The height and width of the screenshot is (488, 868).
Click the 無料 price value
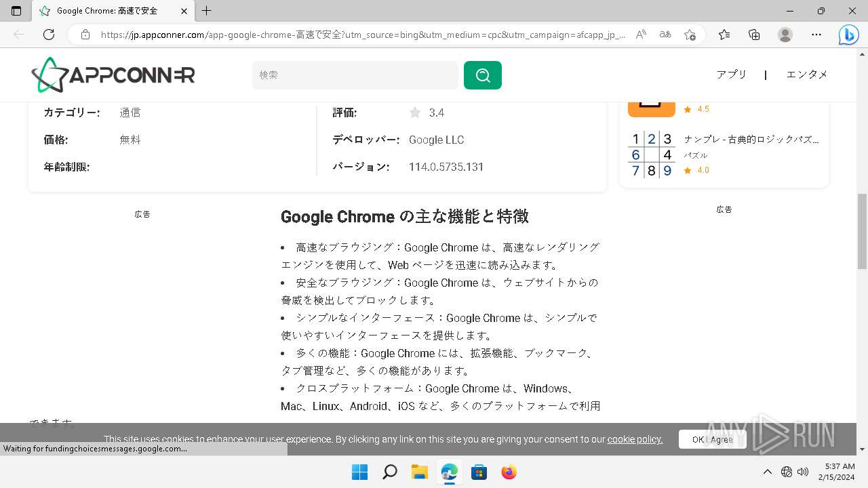coord(130,140)
